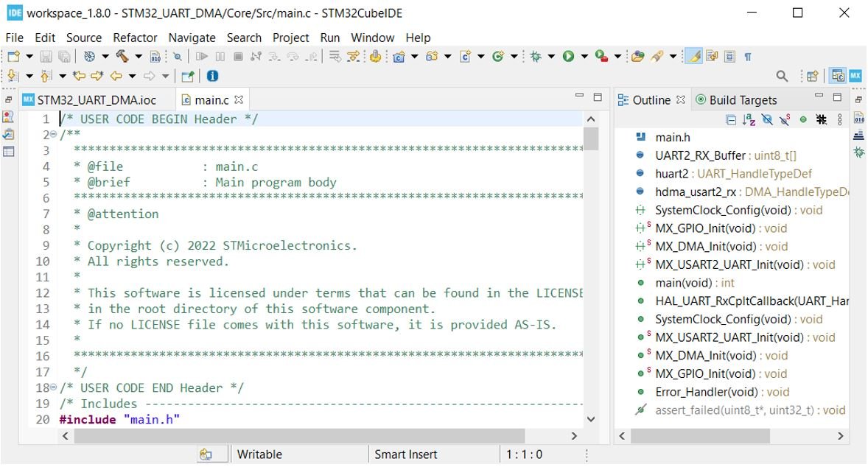Click the Outline horizontal scrollbar thumb
Screen dimensions: 868x467
700,436
